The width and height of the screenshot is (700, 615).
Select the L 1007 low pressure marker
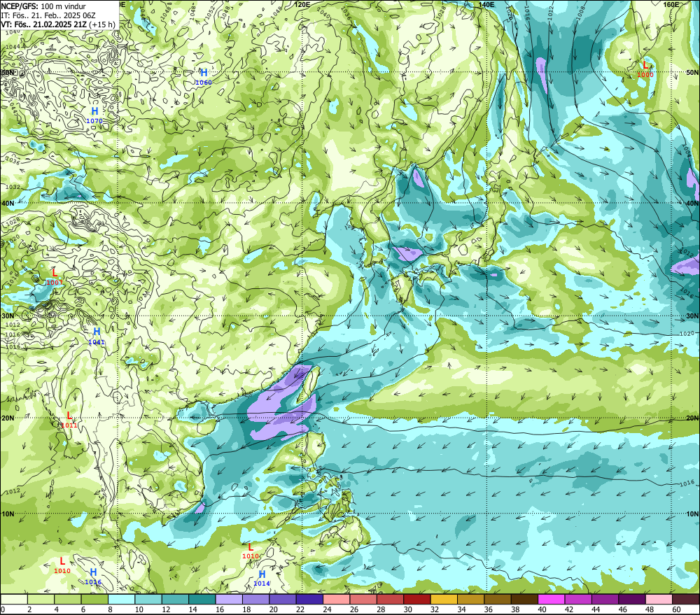[x=55, y=276]
